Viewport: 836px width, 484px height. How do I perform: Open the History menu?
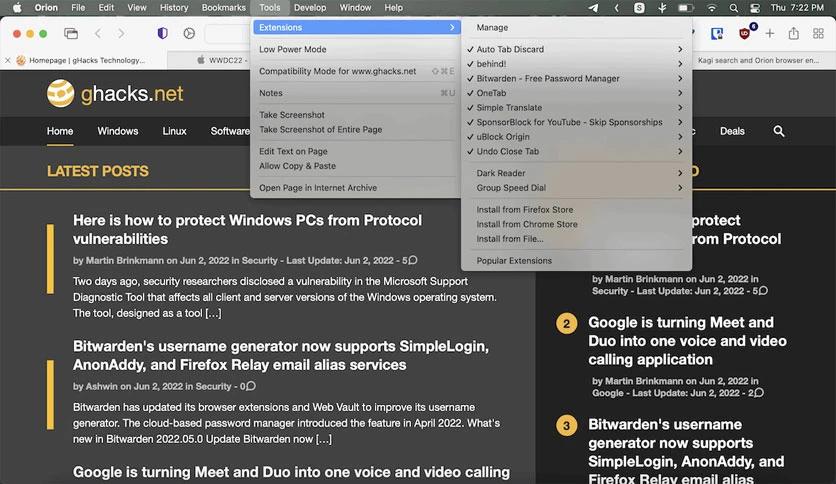pyautogui.click(x=174, y=7)
